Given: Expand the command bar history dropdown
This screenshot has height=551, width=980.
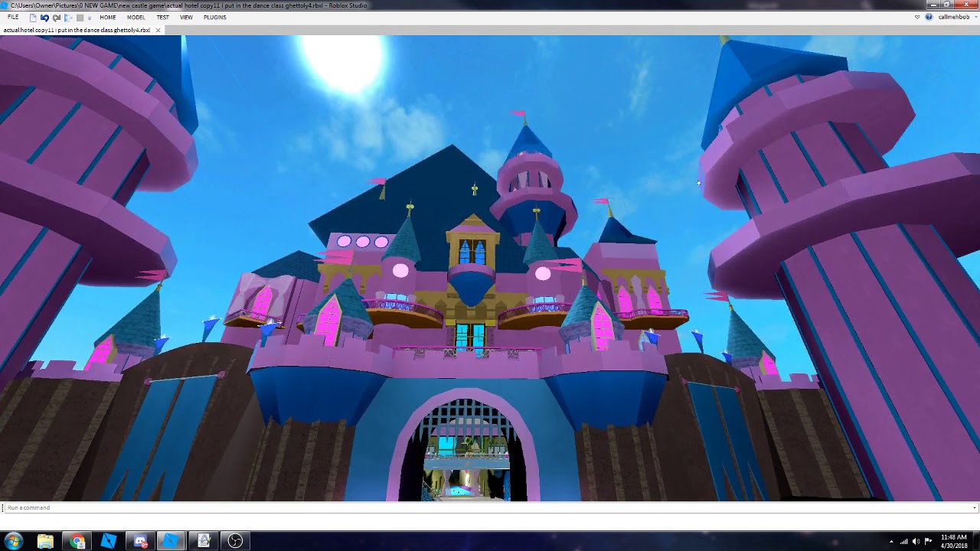Looking at the screenshot, I should [x=975, y=507].
